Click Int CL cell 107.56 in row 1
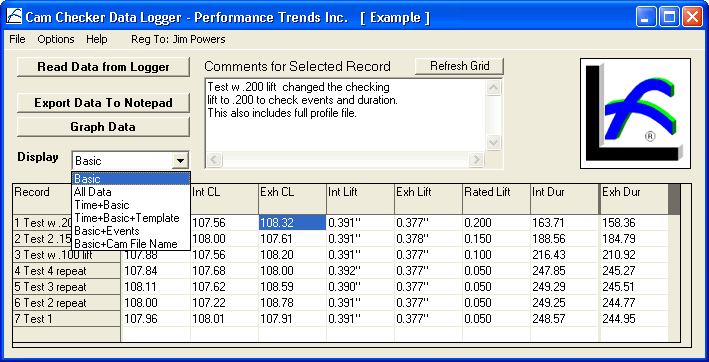This screenshot has width=709, height=362. [224, 222]
